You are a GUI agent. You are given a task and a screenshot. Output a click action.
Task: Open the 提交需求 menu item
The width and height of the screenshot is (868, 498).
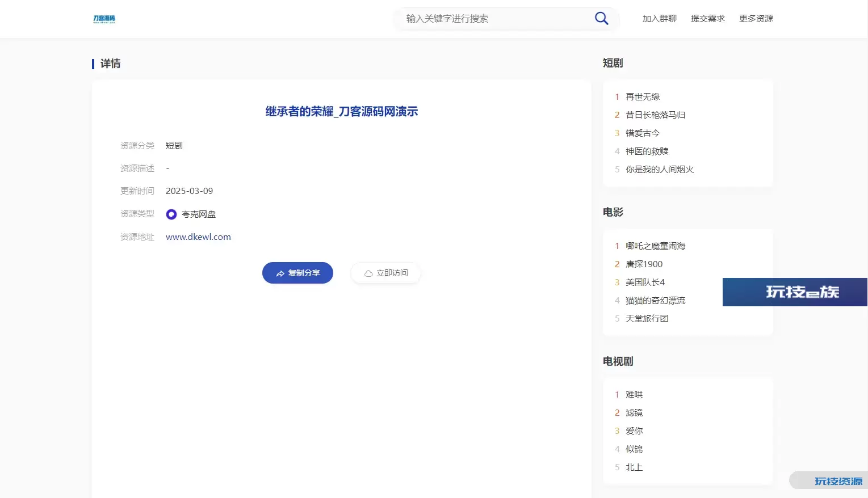click(x=707, y=19)
